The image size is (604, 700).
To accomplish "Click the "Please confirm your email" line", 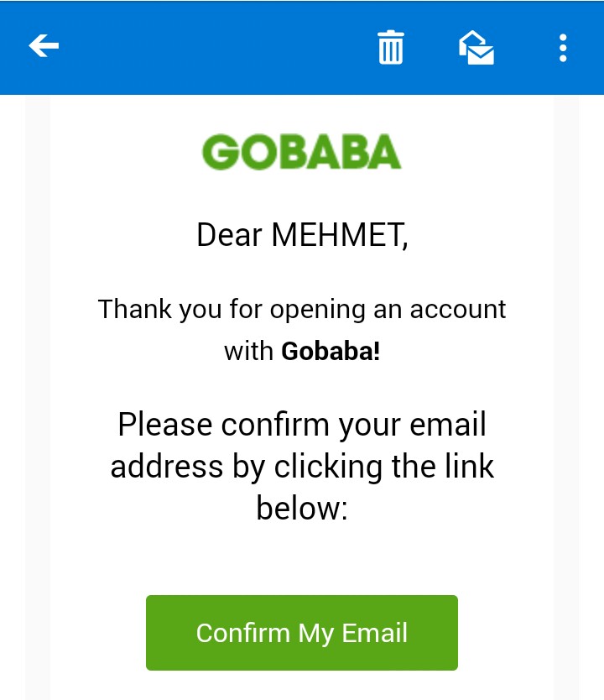I will click(301, 424).
